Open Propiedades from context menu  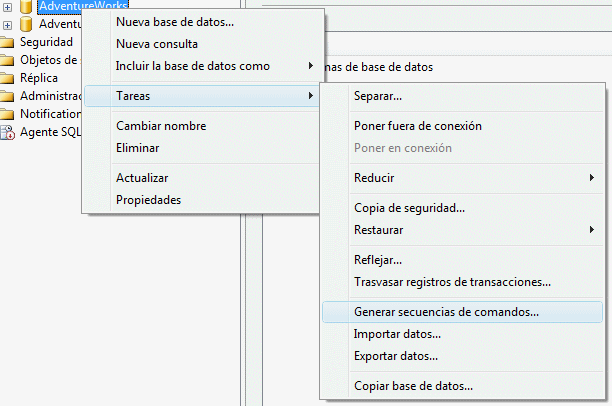[202, 200]
